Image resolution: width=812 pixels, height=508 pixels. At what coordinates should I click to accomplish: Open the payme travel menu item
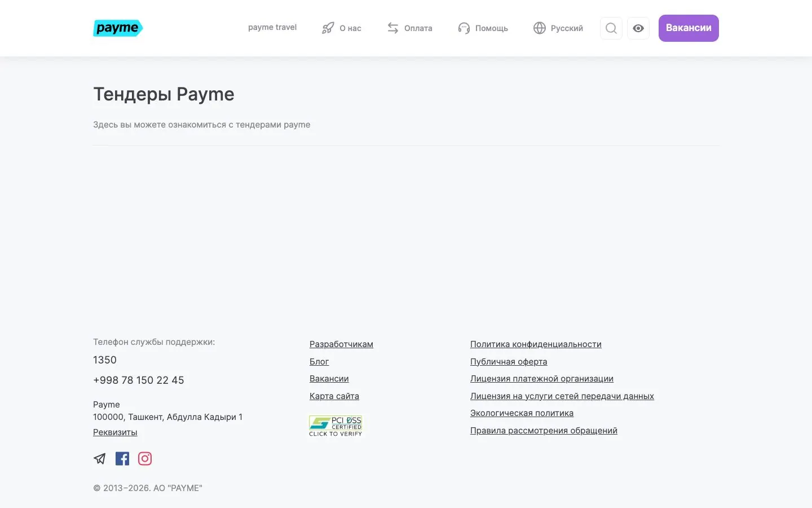[x=272, y=28]
